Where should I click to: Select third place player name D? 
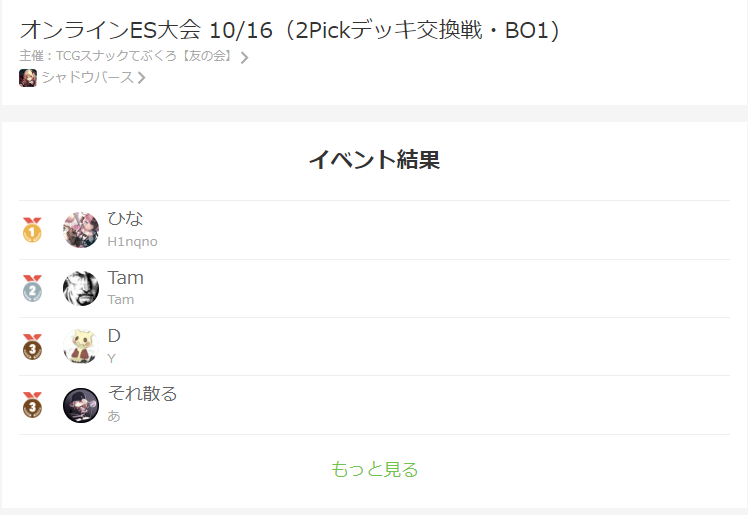tap(114, 336)
